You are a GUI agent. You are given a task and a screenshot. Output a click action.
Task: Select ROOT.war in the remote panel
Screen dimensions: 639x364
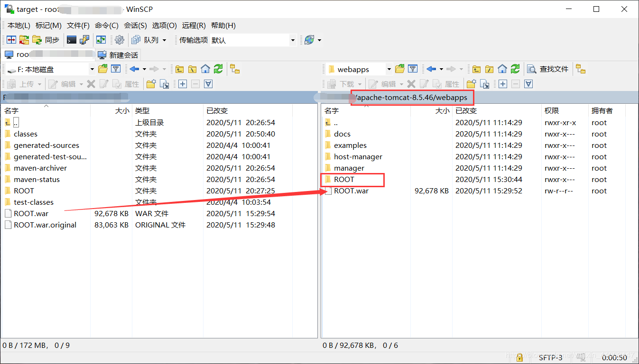(x=351, y=191)
